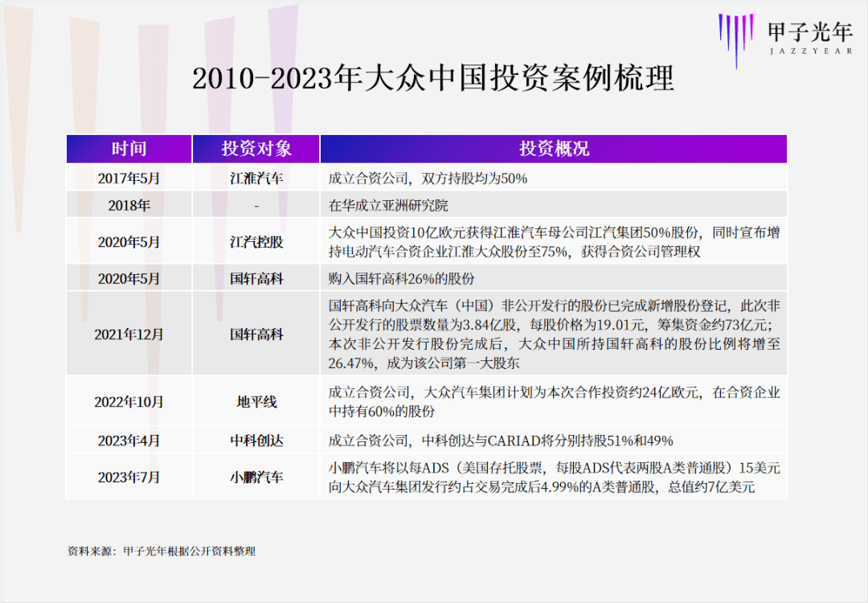Select the 2017年5月 date cell
Image resolution: width=868 pixels, height=603 pixels.
tap(129, 178)
